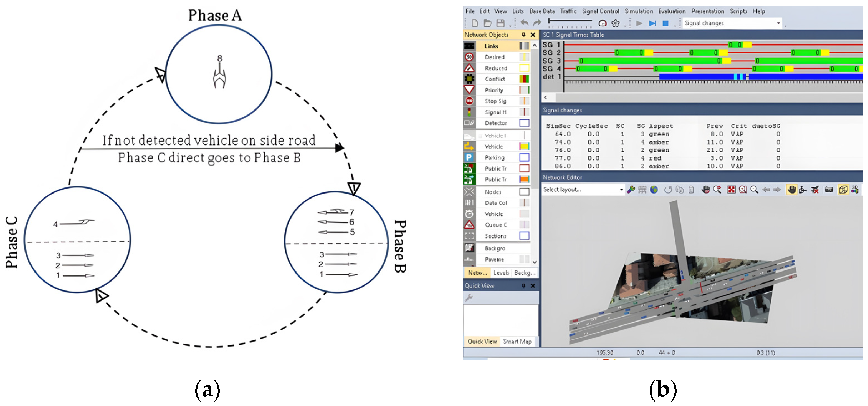Click the Redo arrow icon
This screenshot has height=406, width=868.
click(x=537, y=23)
